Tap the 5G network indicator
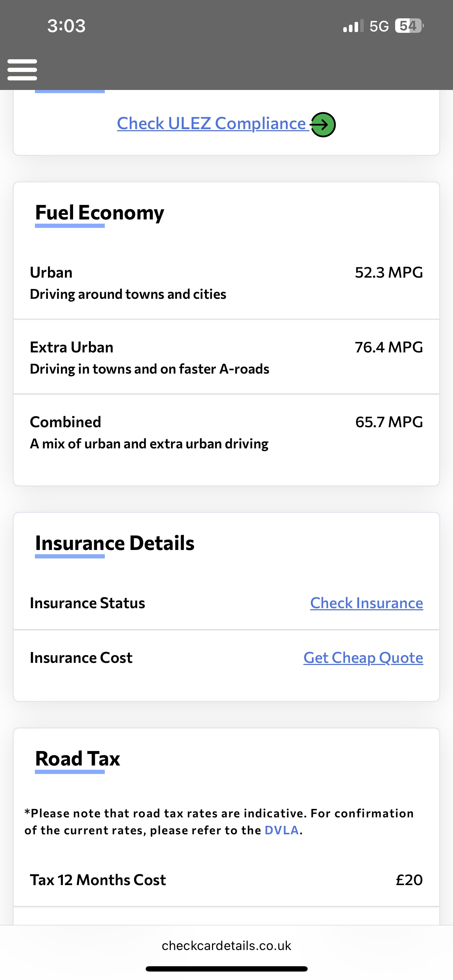 (x=379, y=26)
